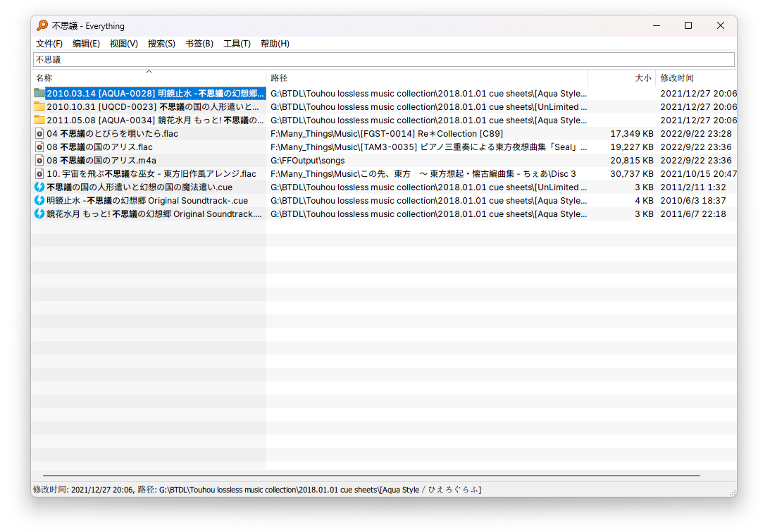Open the 视图(V) menu

(124, 43)
